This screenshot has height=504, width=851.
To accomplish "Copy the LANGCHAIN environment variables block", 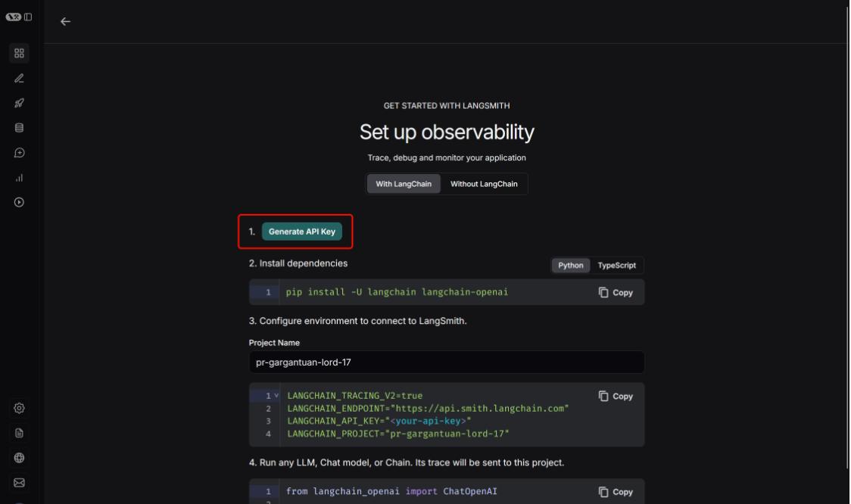I will [616, 396].
